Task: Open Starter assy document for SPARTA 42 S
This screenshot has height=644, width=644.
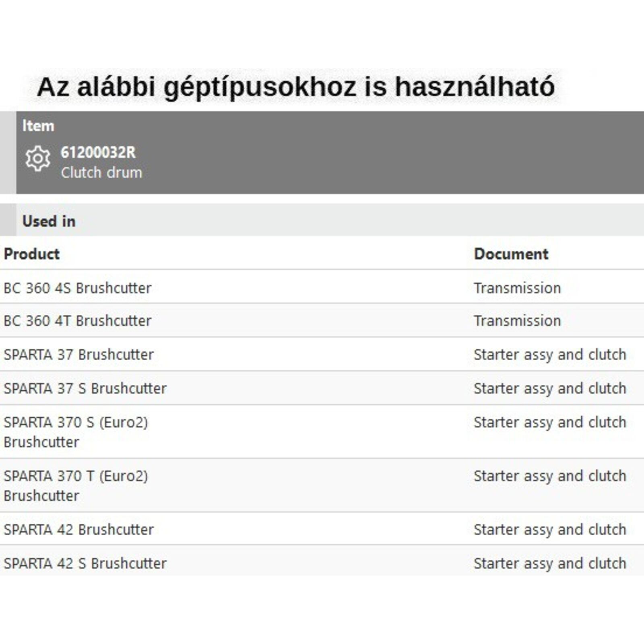Action: (x=550, y=563)
